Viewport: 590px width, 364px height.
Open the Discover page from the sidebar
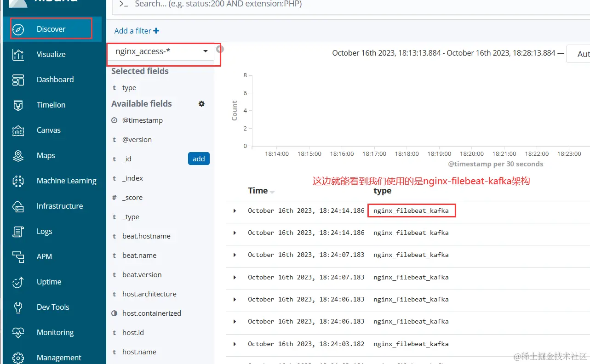click(51, 29)
